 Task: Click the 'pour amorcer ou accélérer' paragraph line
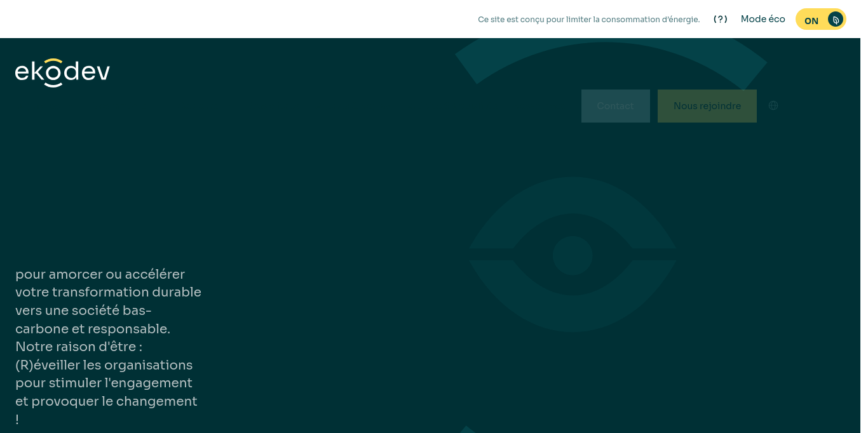[x=100, y=274]
